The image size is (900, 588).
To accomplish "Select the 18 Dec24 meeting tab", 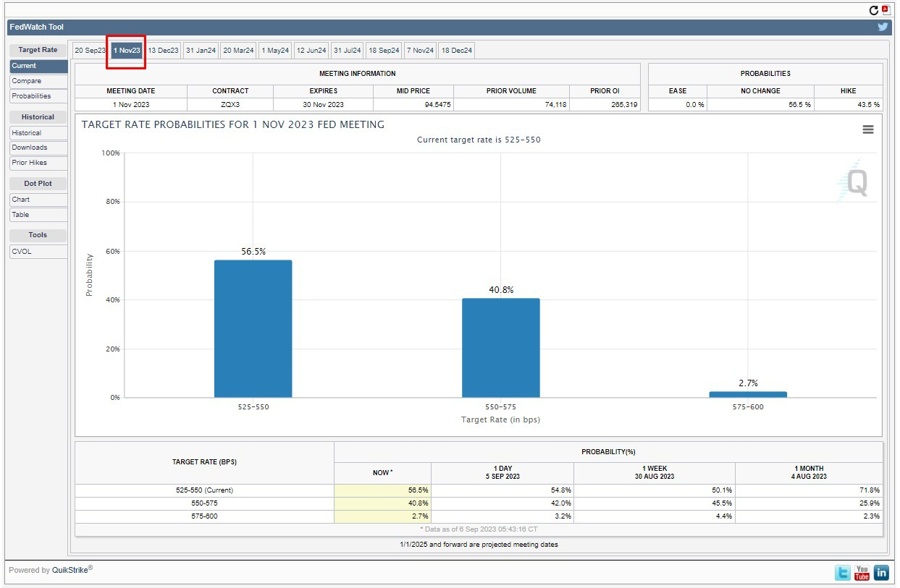I will [x=457, y=51].
